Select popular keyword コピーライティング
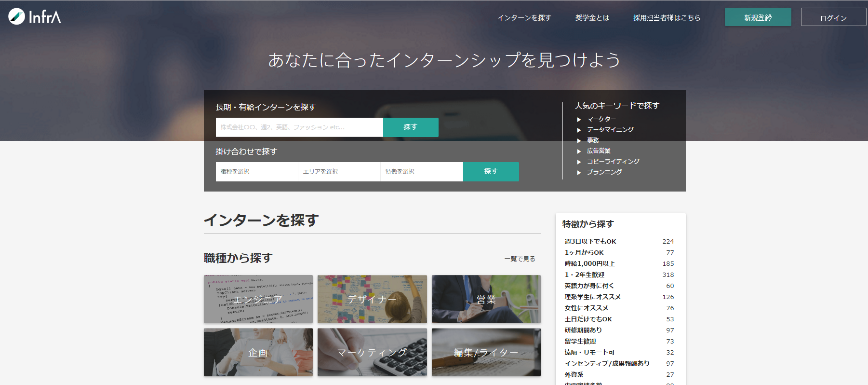Viewport: 868px width, 385px height. [x=613, y=162]
